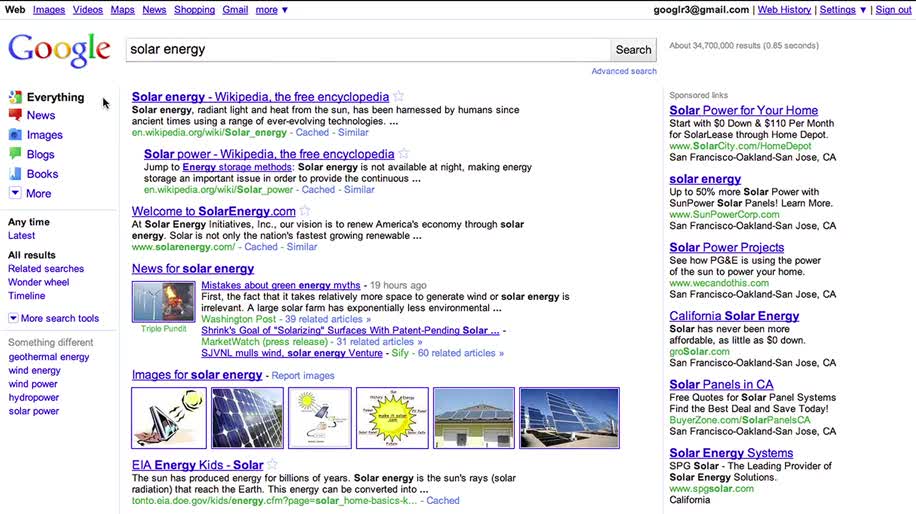916x514 pixels.
Task: Open Mistakes about green energy myths article
Action: coord(280,285)
